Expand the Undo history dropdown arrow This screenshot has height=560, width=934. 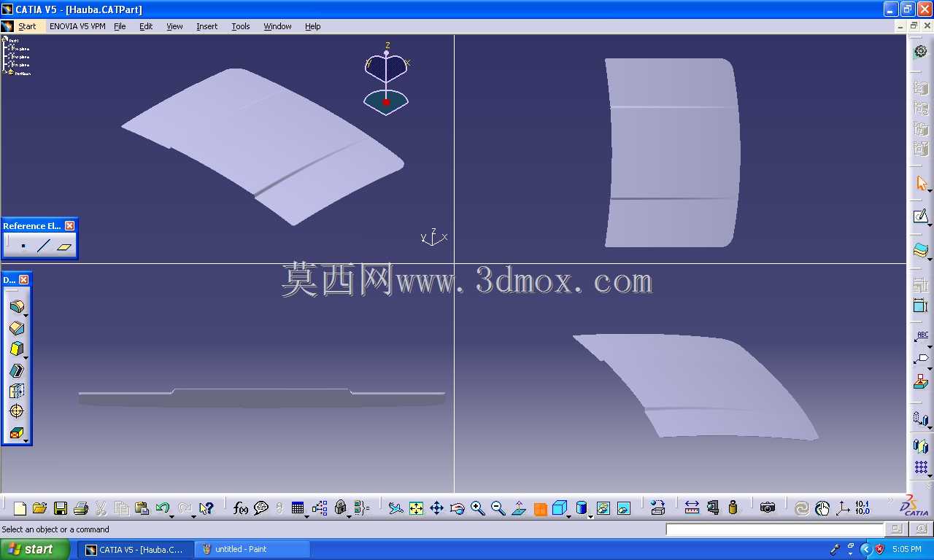(x=171, y=516)
